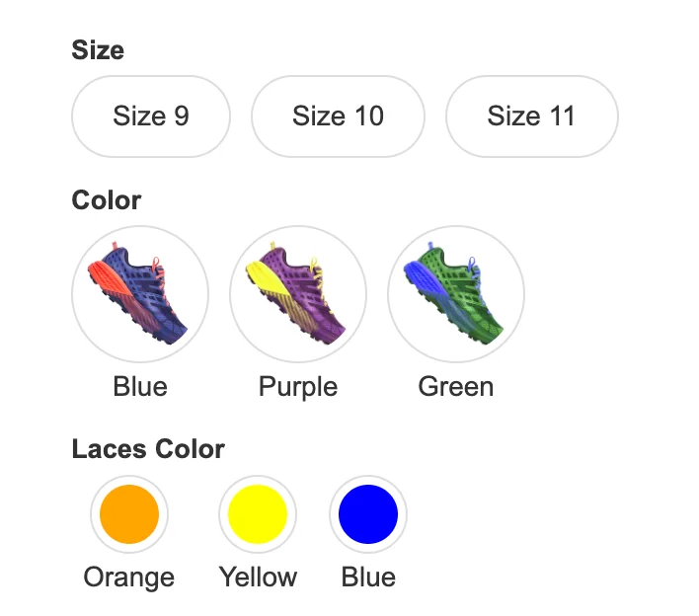Screen dimensions: 699x616
Task: Click the Orange laces text label
Action: (x=129, y=577)
